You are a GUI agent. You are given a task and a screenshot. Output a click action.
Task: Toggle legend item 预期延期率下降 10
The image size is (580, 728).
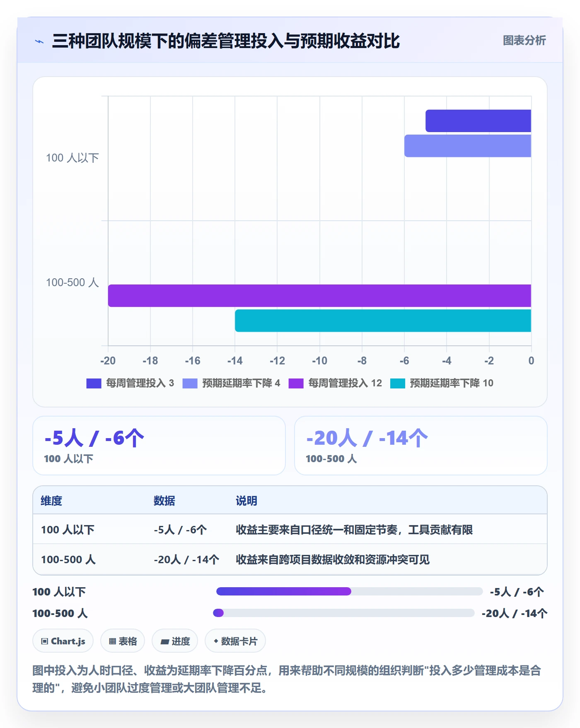[x=442, y=383]
